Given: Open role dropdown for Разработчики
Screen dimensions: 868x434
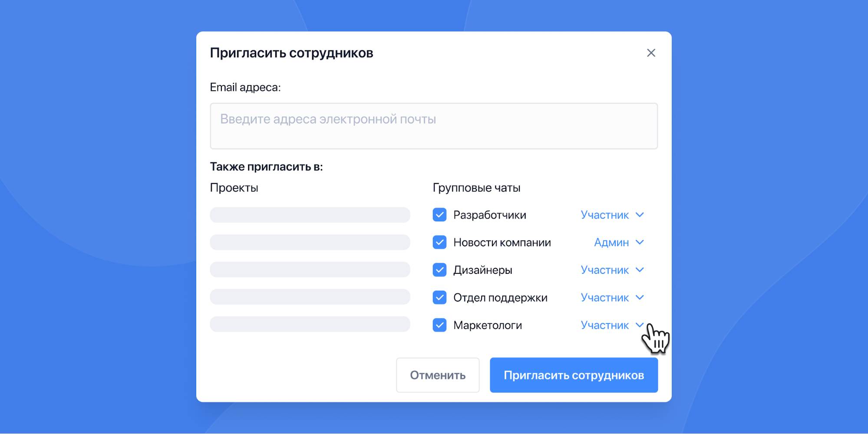Looking at the screenshot, I should pos(612,215).
